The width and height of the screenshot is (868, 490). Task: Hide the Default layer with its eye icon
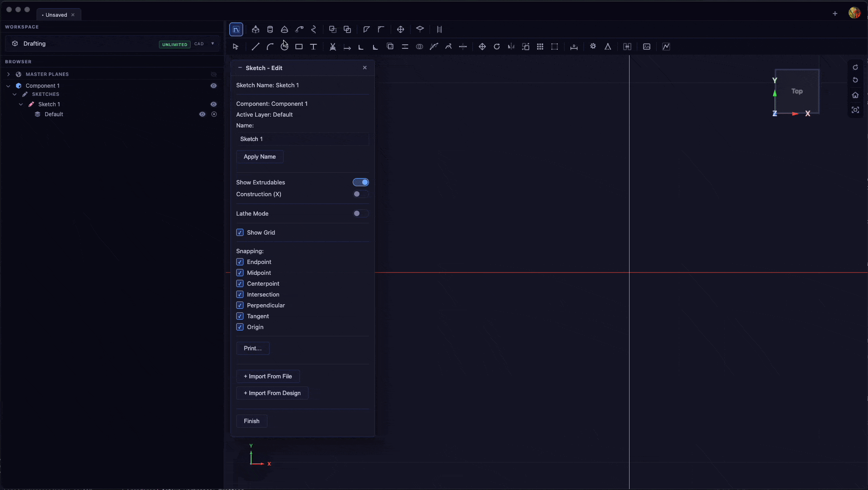click(x=202, y=114)
